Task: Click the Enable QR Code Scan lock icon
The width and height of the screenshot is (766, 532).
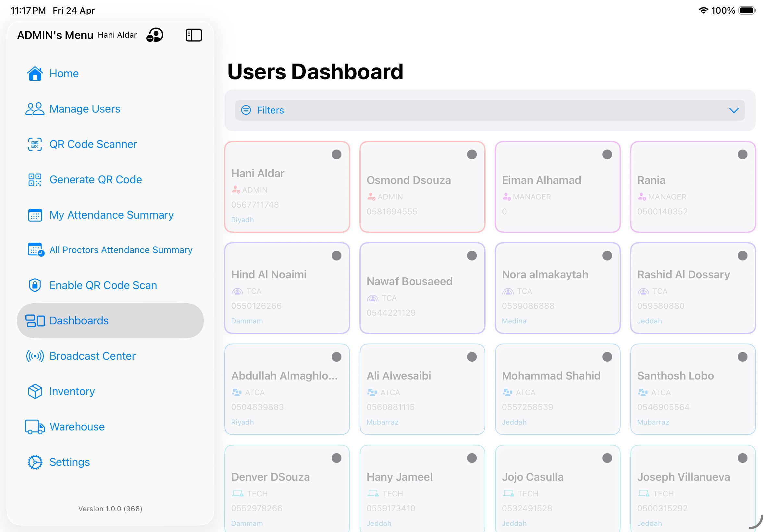Action: pos(35,285)
